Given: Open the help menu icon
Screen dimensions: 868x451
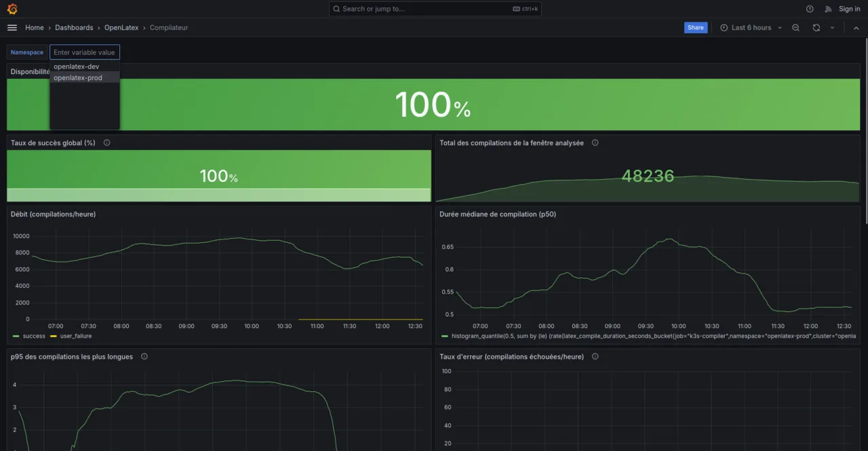Looking at the screenshot, I should (x=810, y=9).
